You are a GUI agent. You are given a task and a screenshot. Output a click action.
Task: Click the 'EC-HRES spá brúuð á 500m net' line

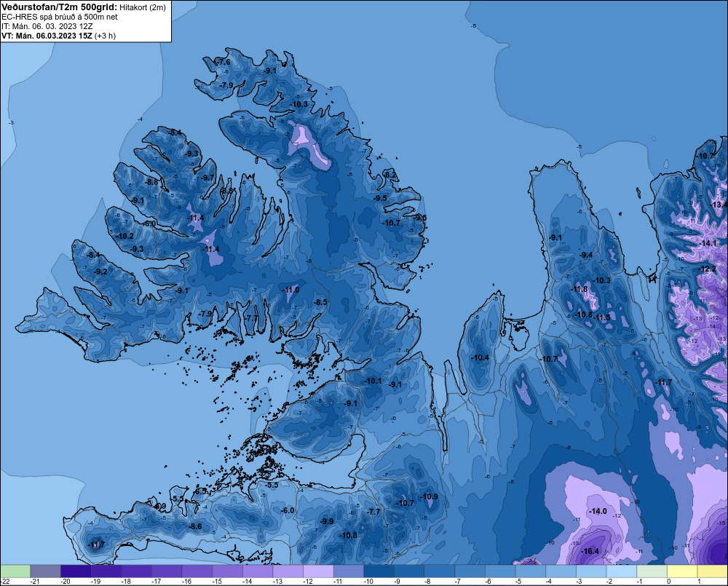(60, 17)
